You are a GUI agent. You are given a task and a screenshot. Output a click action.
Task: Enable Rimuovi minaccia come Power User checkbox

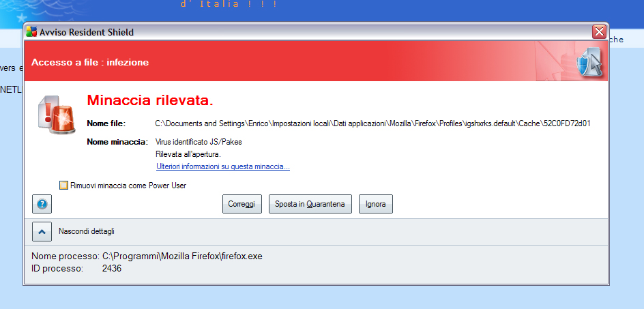point(64,185)
